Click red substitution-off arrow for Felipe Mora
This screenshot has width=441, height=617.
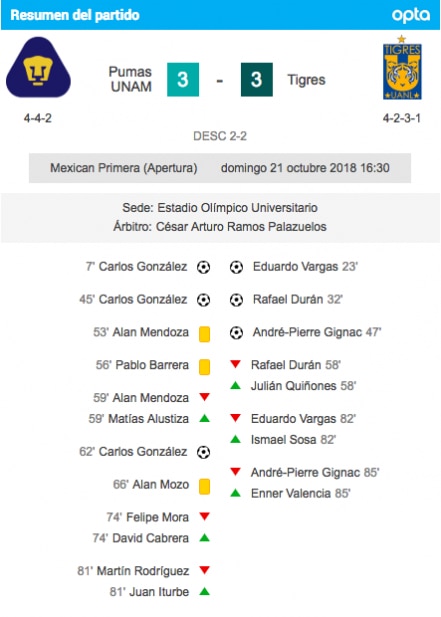[x=204, y=516]
